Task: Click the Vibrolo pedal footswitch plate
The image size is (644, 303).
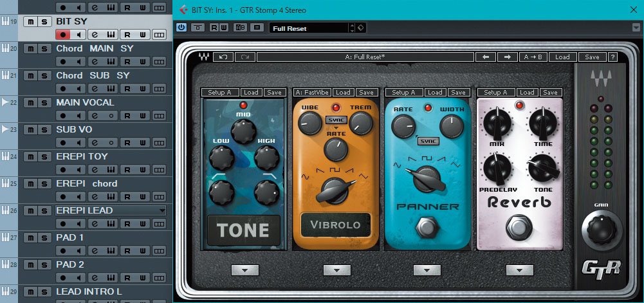Action: [x=336, y=225]
